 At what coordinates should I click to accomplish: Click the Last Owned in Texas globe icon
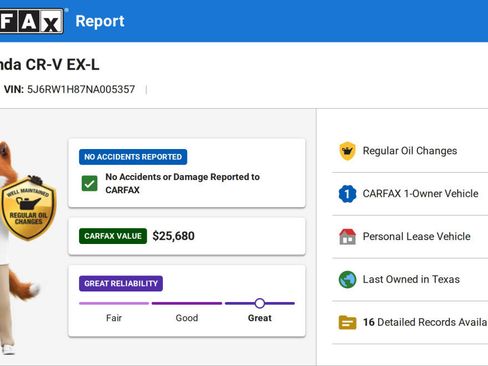coord(347,279)
